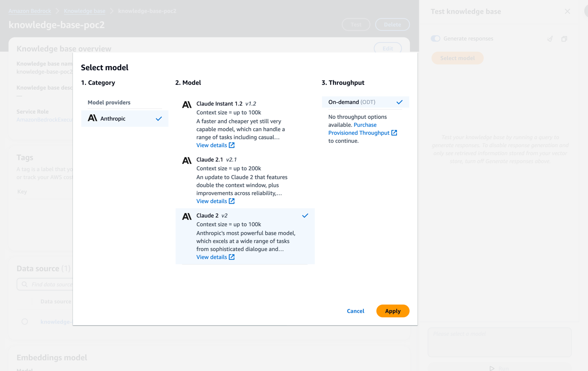
Task: Click the Anthropic logo beside Claude Instant 1.2
Action: point(187,104)
